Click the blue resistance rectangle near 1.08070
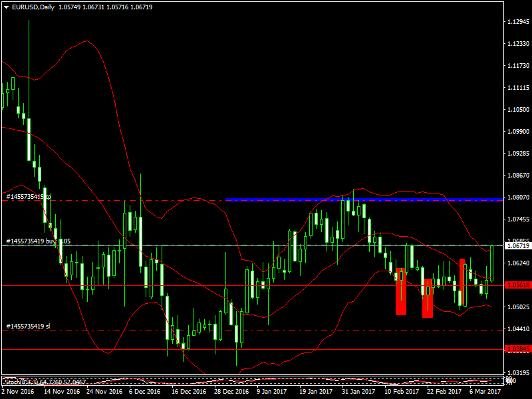 coord(364,200)
